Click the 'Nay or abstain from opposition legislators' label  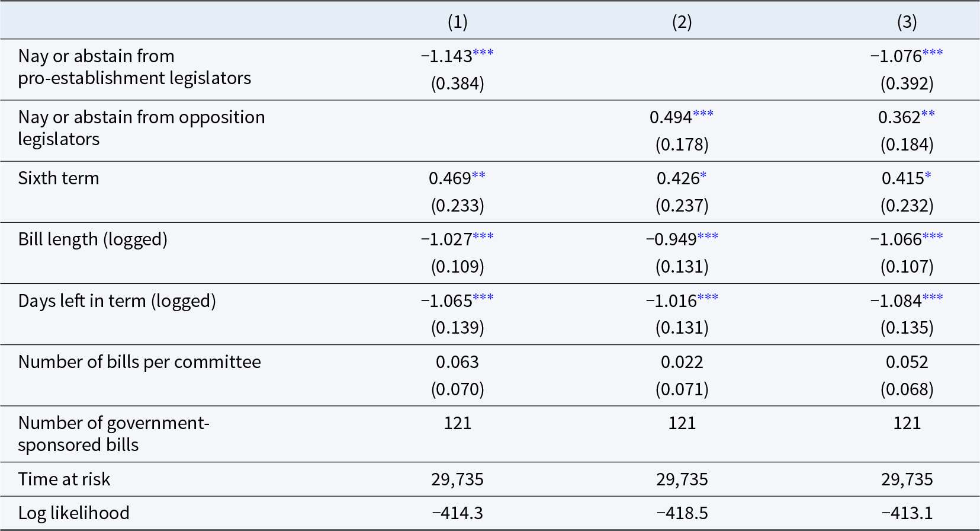[x=141, y=128]
